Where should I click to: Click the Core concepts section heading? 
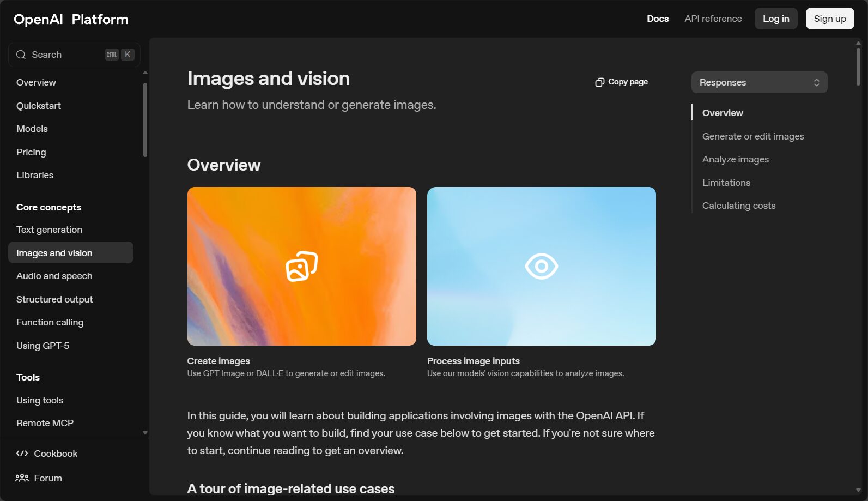(x=48, y=207)
